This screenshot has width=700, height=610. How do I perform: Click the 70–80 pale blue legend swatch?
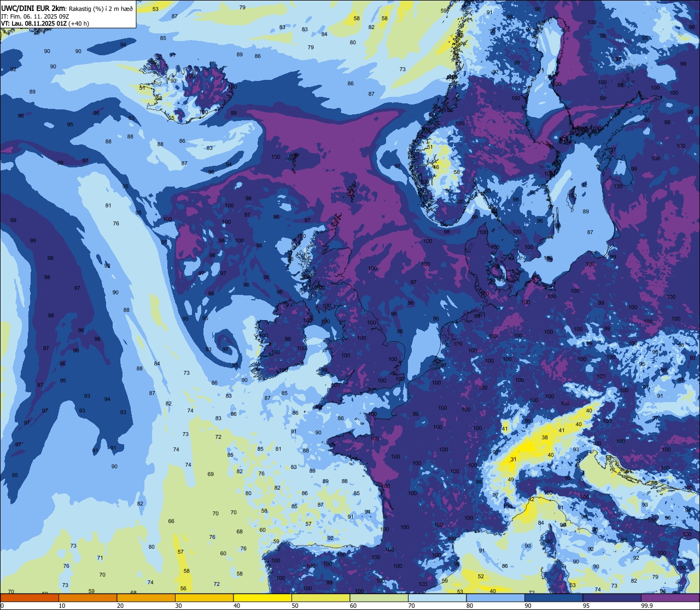[437, 597]
